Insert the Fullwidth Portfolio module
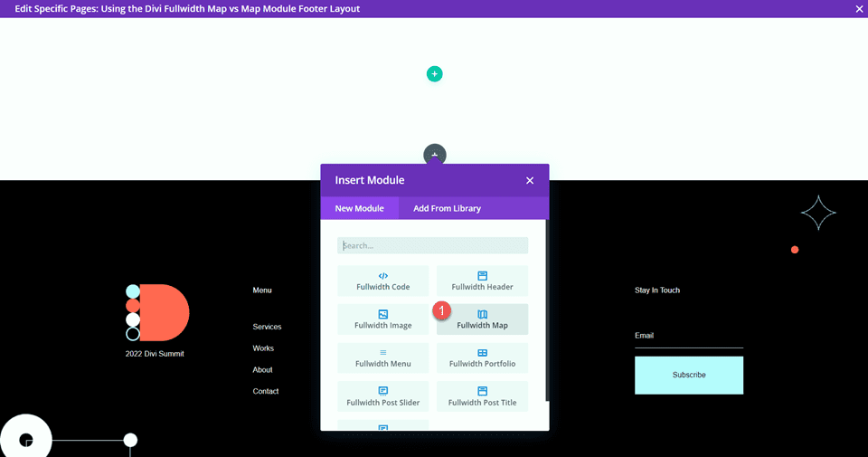This screenshot has width=868, height=457. [482, 357]
